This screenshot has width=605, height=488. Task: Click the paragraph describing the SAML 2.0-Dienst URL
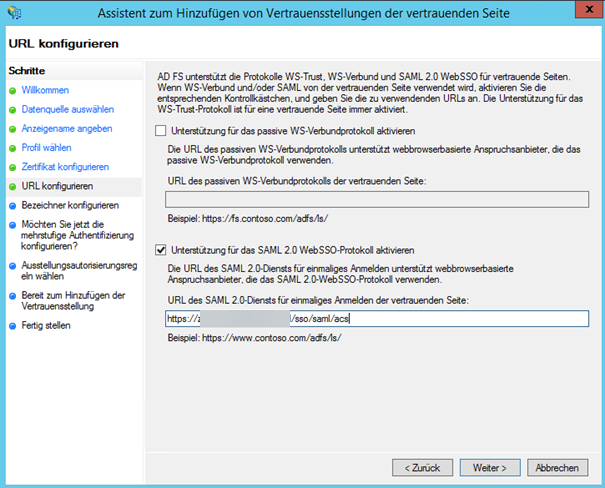pyautogui.click(x=340, y=274)
